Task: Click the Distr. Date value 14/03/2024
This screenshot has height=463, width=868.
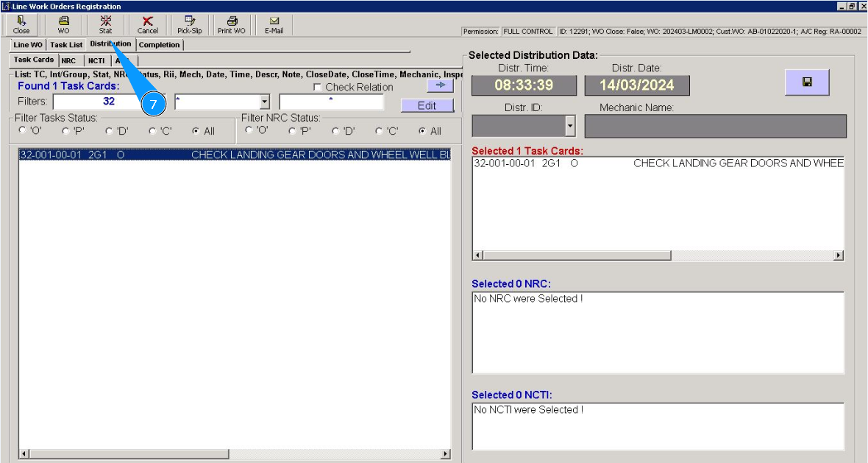Action: (636, 85)
